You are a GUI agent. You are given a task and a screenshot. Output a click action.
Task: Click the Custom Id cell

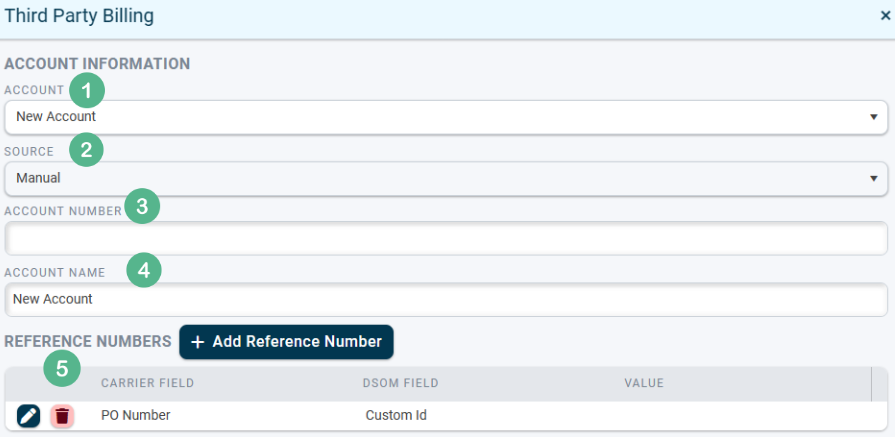396,415
